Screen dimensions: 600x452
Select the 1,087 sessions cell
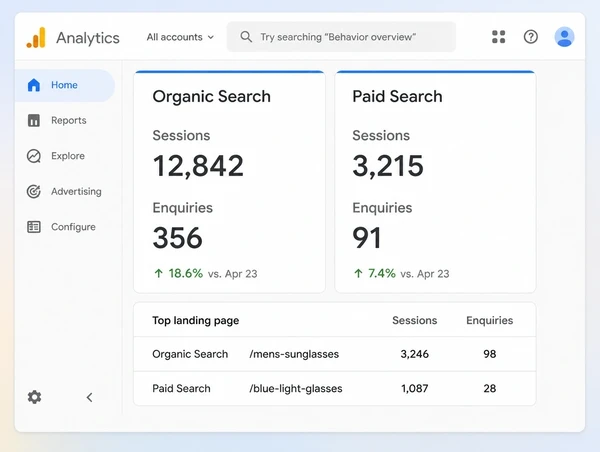pos(414,388)
